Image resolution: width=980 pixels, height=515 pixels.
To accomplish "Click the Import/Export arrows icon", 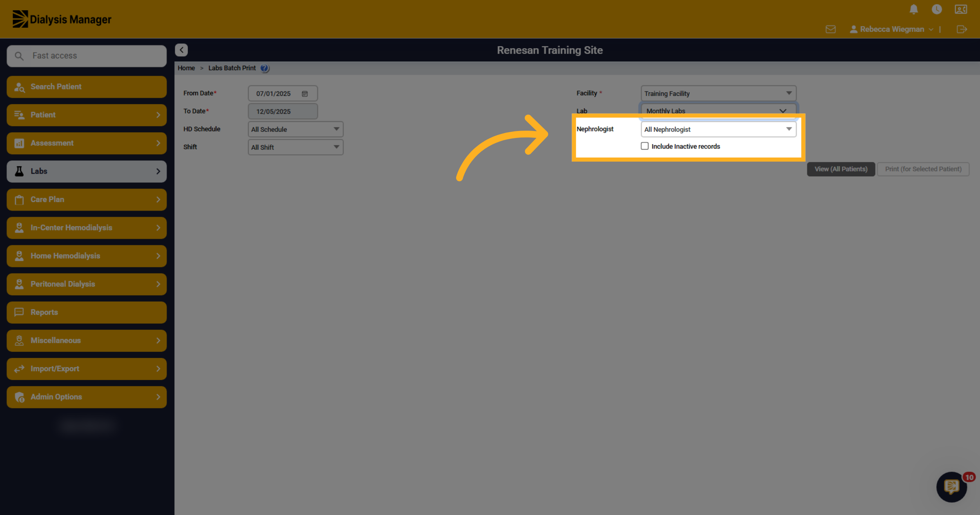I will 19,369.
